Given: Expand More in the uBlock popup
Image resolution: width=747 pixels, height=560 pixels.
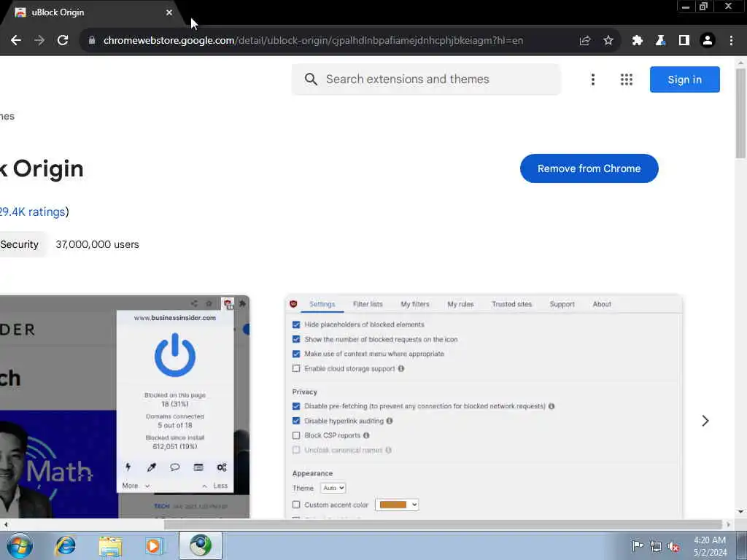Looking at the screenshot, I should pyautogui.click(x=136, y=486).
